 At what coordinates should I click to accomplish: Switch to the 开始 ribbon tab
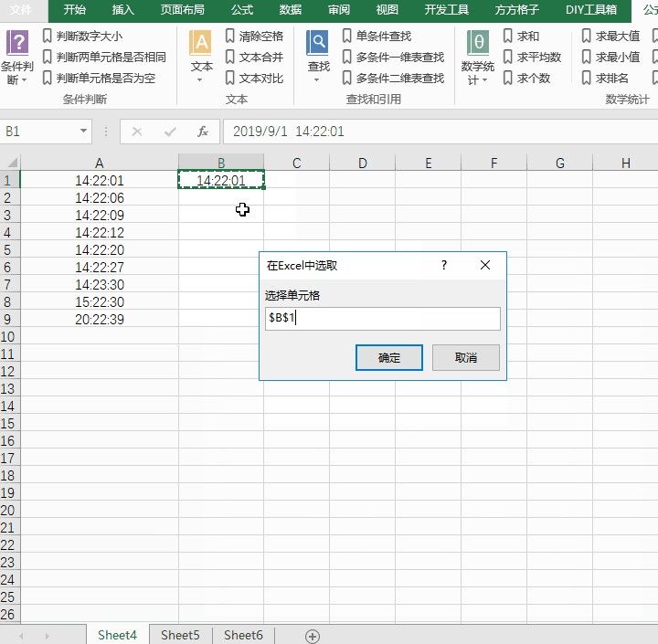pos(75,10)
